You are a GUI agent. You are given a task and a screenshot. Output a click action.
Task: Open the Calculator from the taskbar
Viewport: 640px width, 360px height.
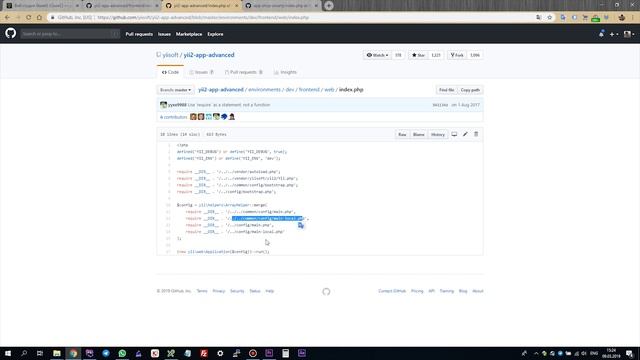pyautogui.click(x=285, y=353)
